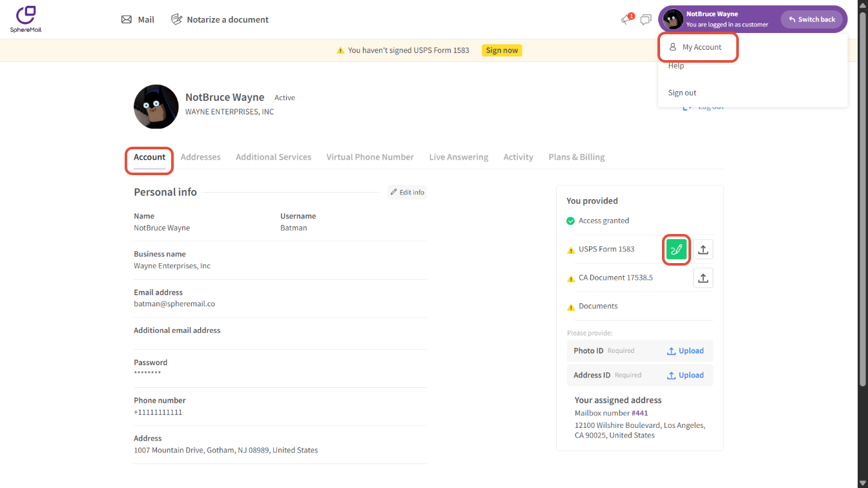Click mailbox number #441 link
The width and height of the screenshot is (868, 488).
[x=639, y=413]
